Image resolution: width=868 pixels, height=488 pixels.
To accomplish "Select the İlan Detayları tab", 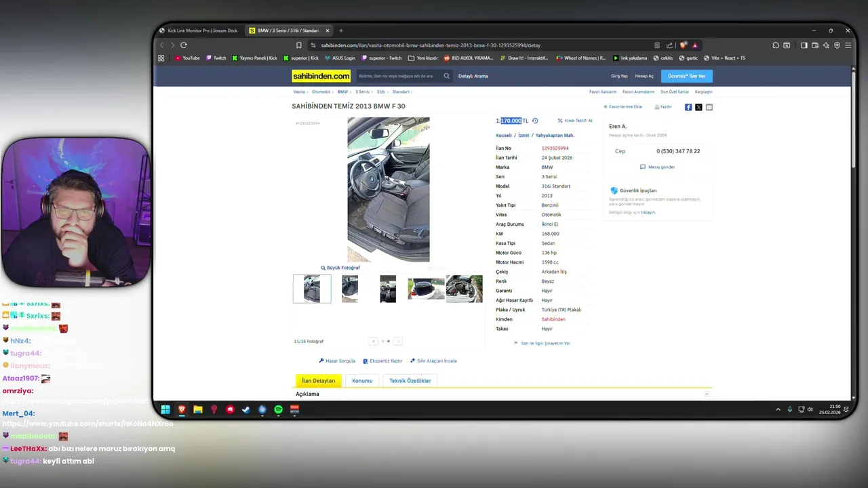I will [x=318, y=381].
